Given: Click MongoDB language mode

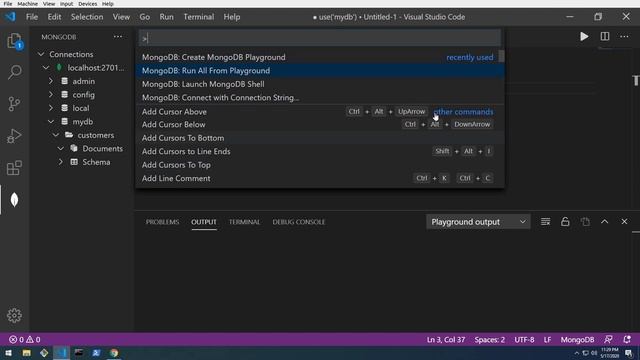Looking at the screenshot, I should coord(577,339).
